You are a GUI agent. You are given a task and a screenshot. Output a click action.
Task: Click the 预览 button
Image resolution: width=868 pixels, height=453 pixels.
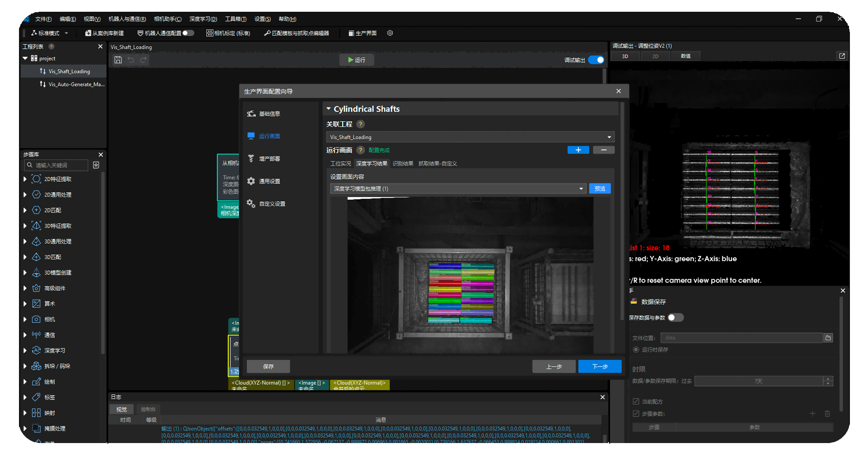coord(600,189)
